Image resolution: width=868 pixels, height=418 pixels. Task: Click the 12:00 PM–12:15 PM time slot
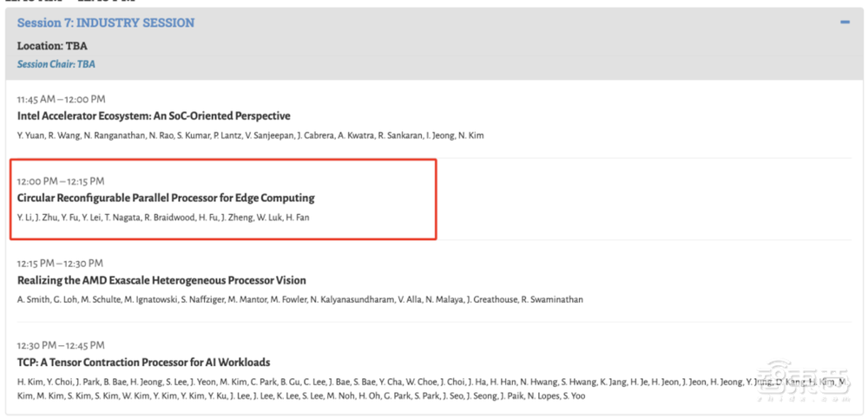point(61,181)
